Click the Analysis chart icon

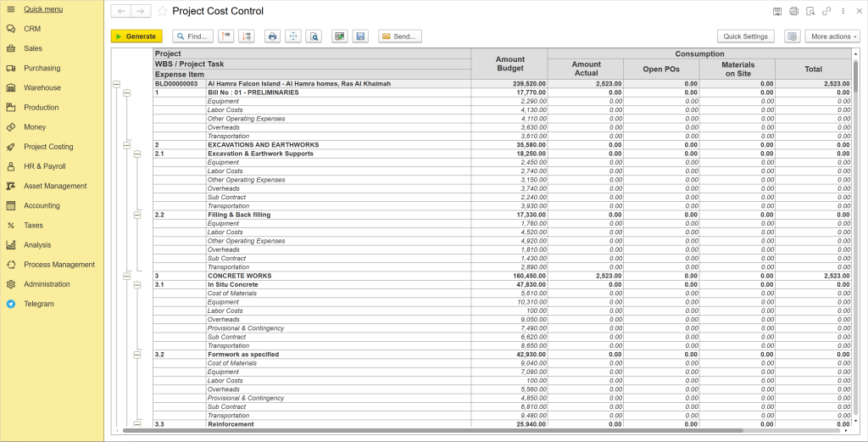point(10,245)
